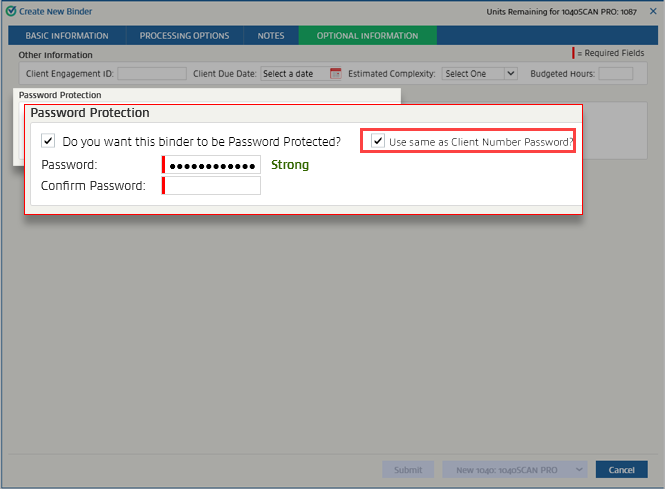This screenshot has width=665, height=489.
Task: Open the calendar date picker icon
Action: (336, 73)
